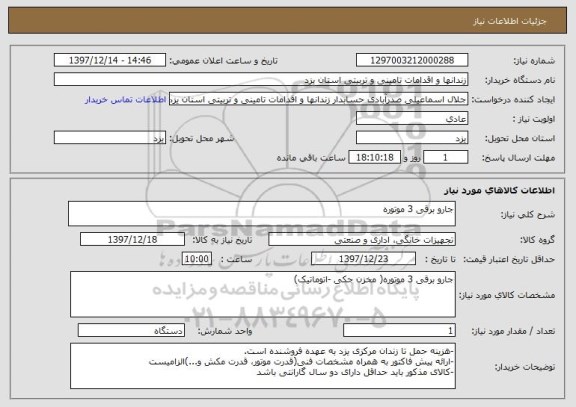Click the واحد شمارش field دستگاه

click(x=131, y=330)
